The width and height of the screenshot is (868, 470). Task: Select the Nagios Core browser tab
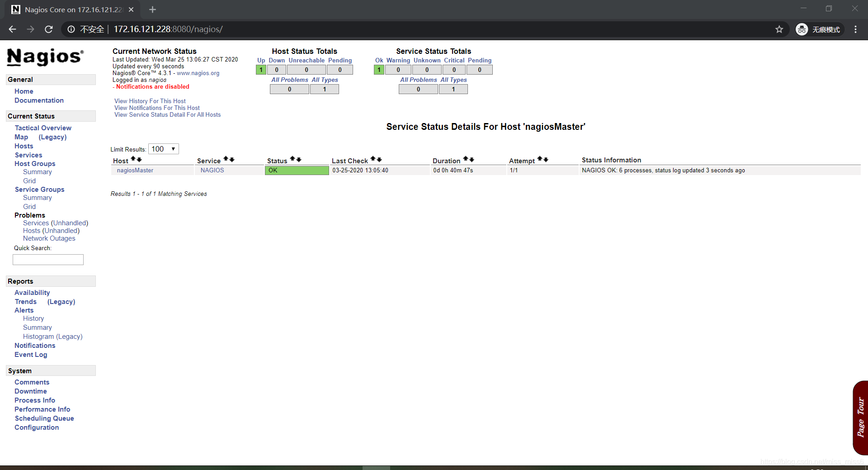72,9
